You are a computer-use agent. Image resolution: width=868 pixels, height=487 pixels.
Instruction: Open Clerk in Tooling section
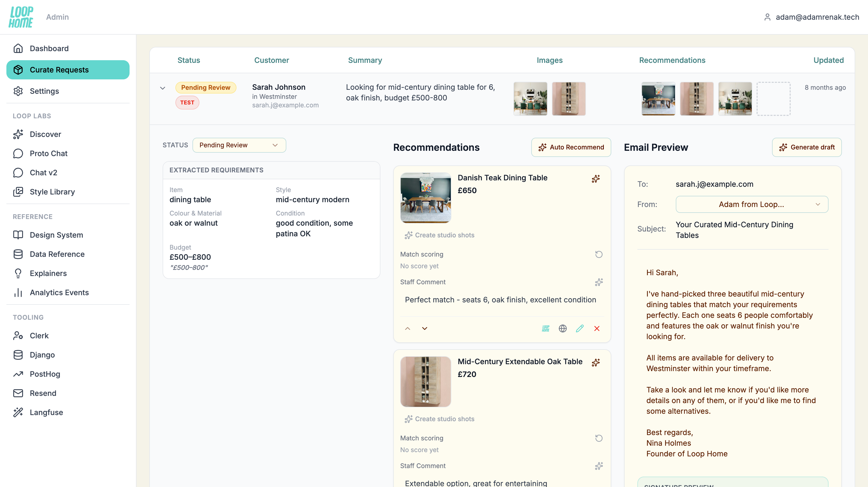tap(68, 335)
